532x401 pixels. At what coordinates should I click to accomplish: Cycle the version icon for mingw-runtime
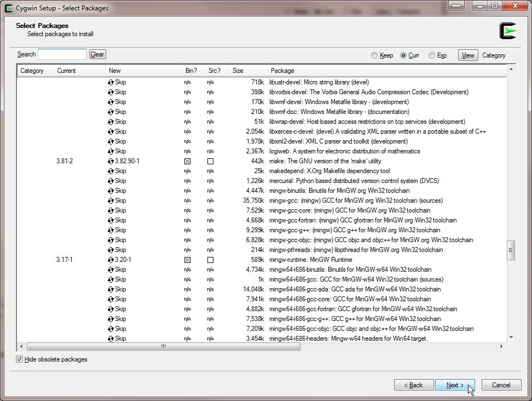111,260
